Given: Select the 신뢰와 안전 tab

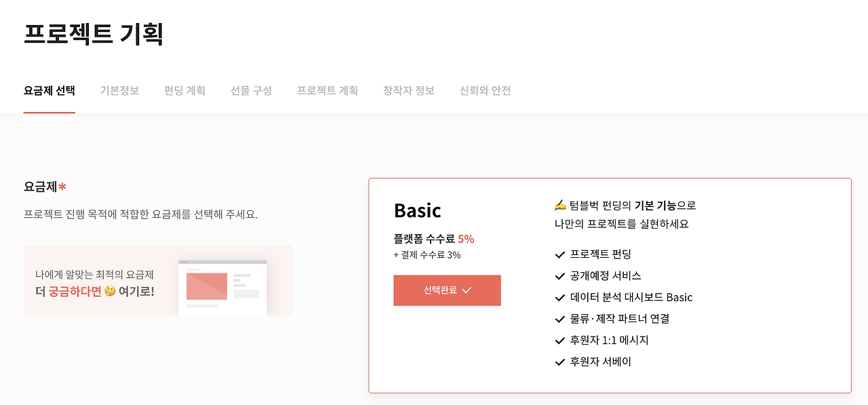Looking at the screenshot, I should point(484,90).
